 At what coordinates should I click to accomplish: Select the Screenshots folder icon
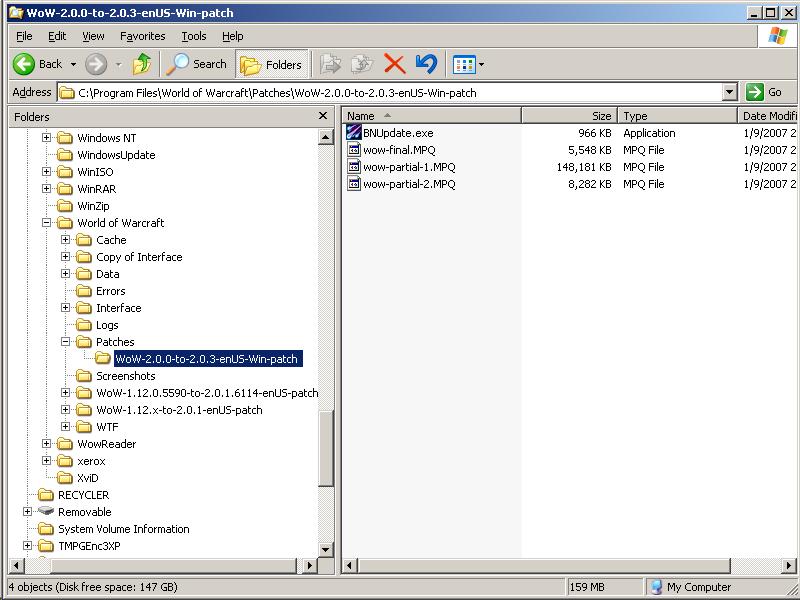tap(84, 376)
